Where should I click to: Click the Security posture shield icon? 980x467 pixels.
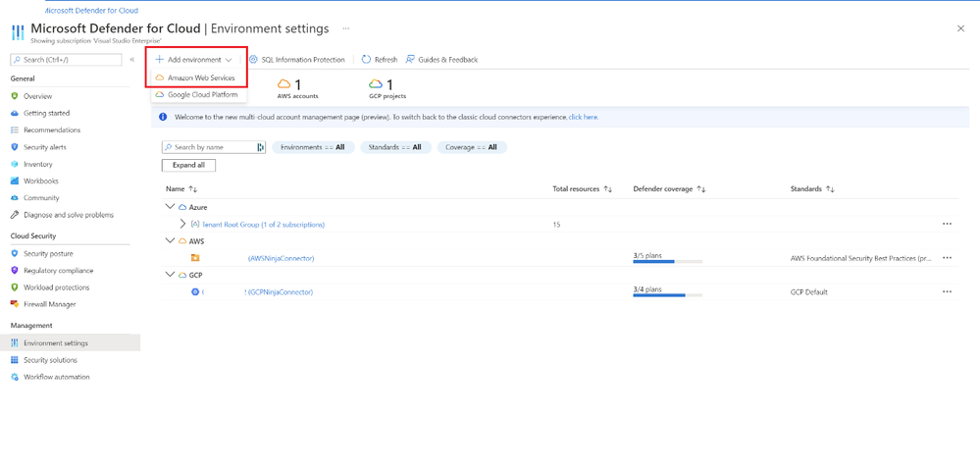(15, 254)
